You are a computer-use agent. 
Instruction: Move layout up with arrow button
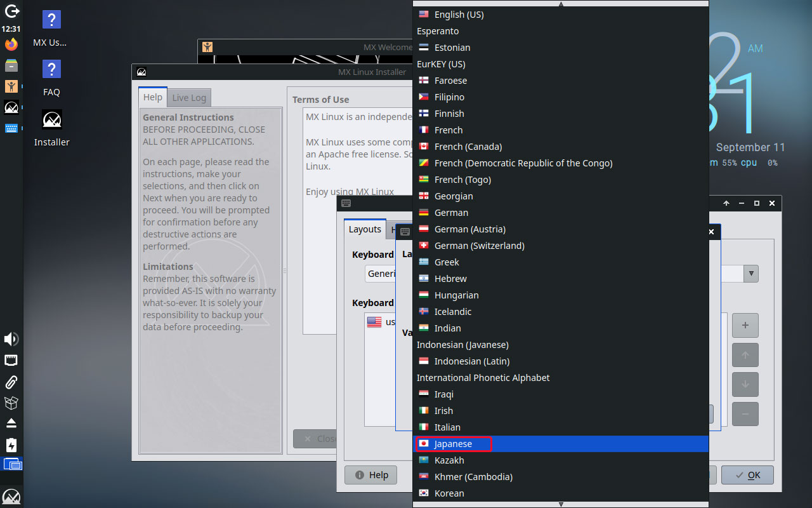click(745, 355)
